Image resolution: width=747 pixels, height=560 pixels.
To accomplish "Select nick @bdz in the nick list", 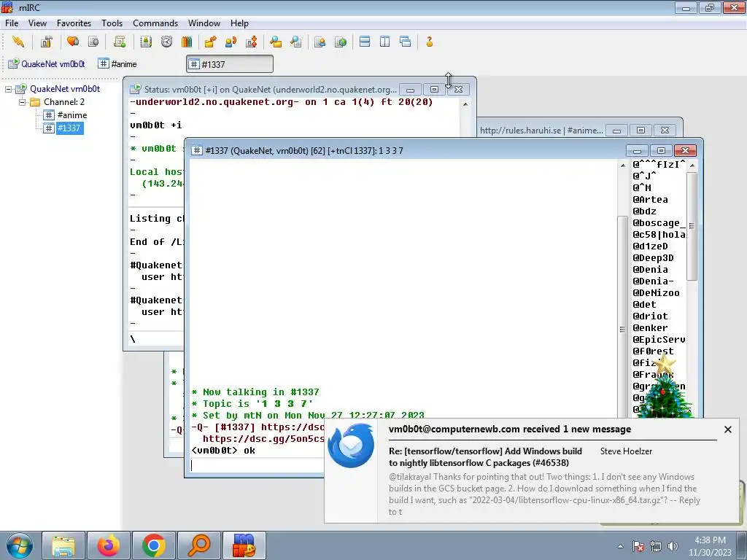I will click(x=644, y=211).
